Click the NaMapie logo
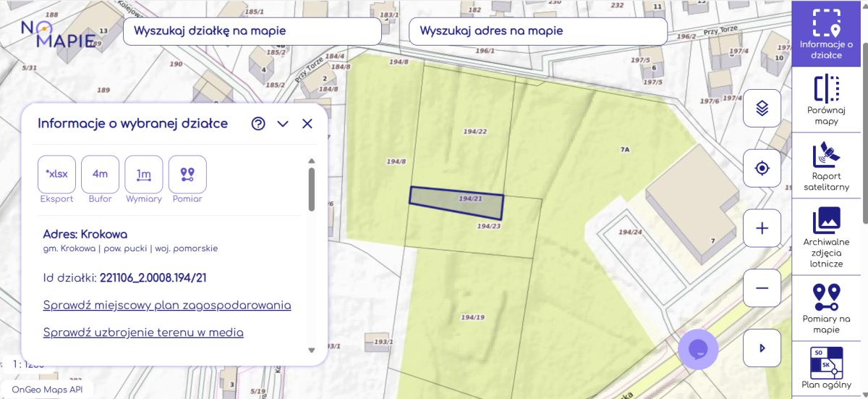The image size is (868, 399). point(58,33)
